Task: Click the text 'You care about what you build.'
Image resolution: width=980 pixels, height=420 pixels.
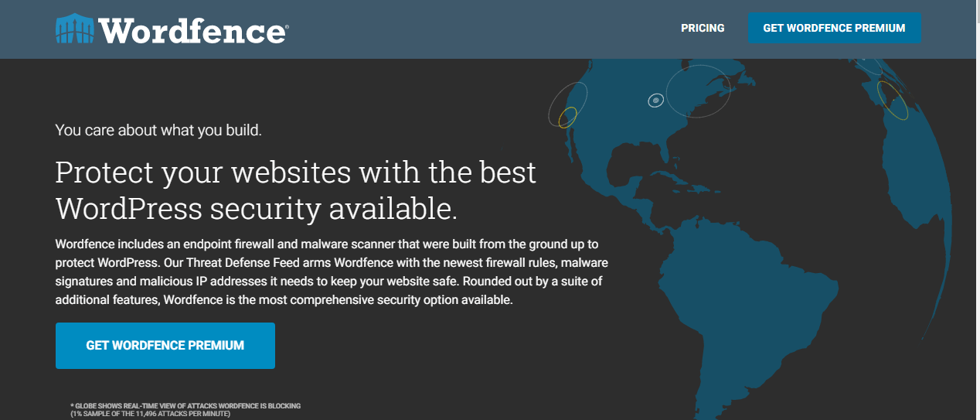Action: [158, 130]
